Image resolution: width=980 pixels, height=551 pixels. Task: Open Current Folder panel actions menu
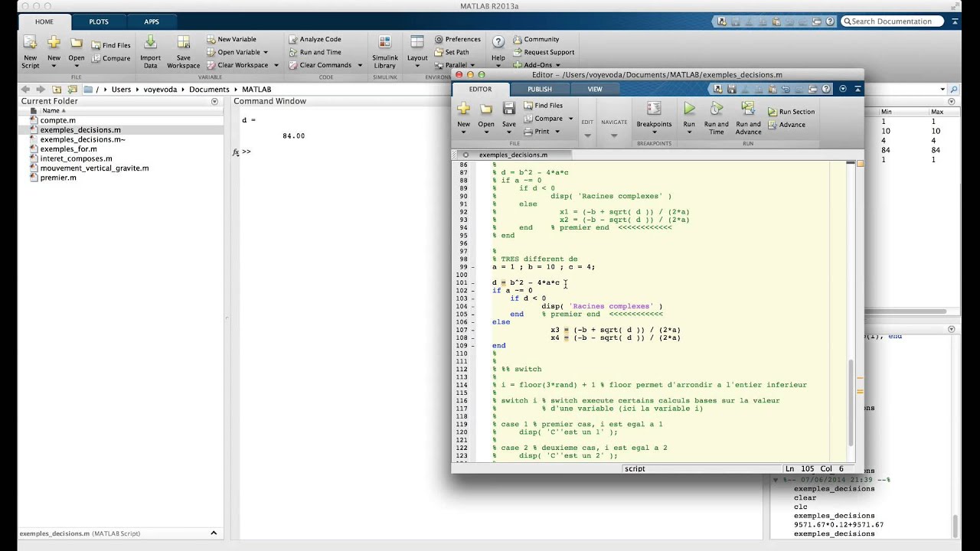point(214,101)
